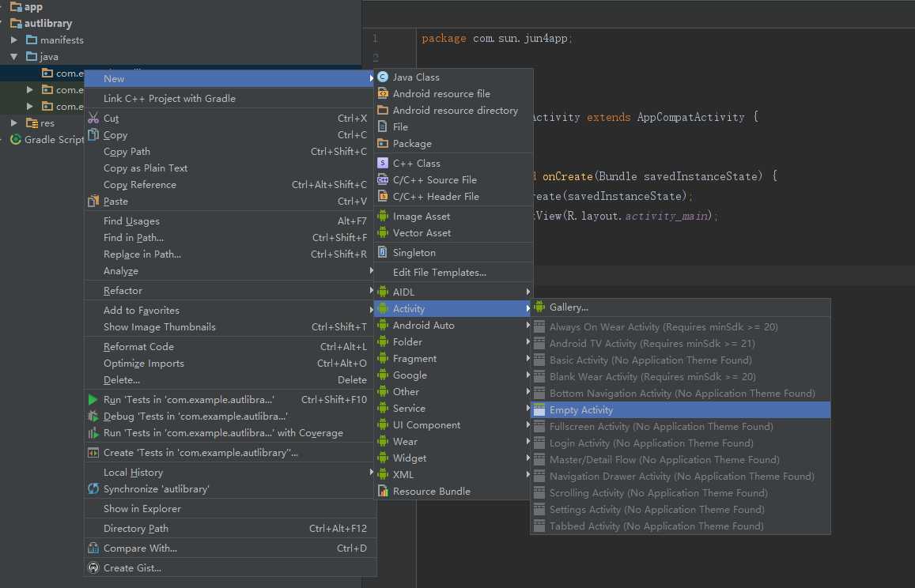Open the Widget submenu

click(453, 458)
